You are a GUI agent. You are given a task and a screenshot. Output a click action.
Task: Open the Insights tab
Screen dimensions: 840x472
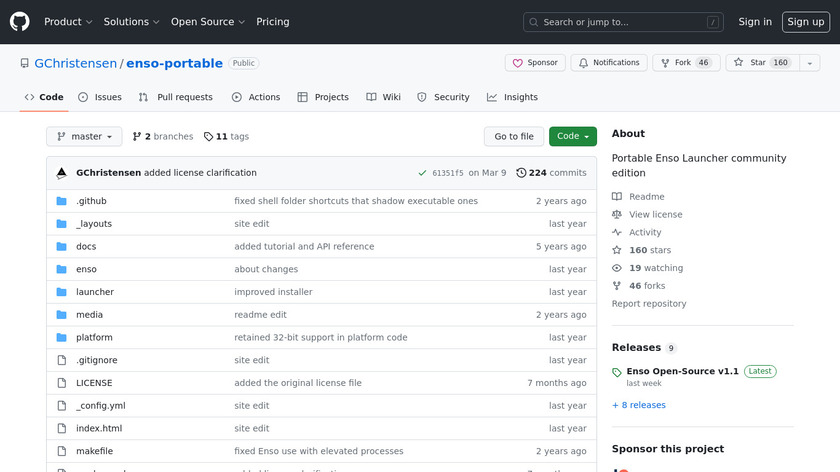tap(512, 97)
